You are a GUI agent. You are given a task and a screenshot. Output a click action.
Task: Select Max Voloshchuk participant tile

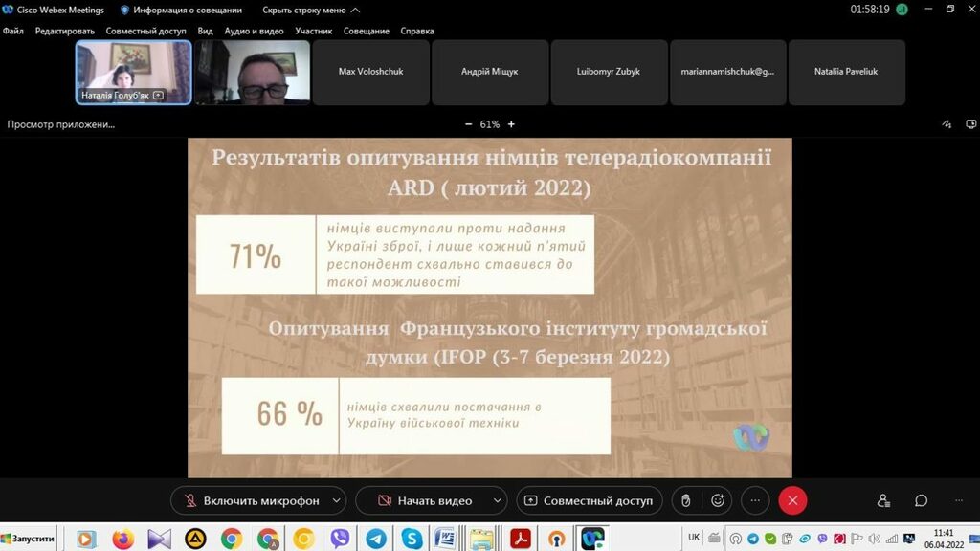(370, 72)
